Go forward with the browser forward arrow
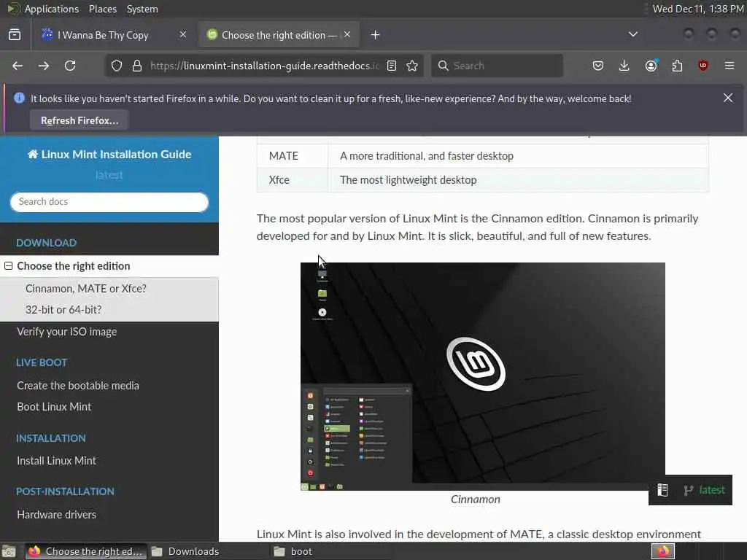747x560 pixels. pyautogui.click(x=44, y=66)
